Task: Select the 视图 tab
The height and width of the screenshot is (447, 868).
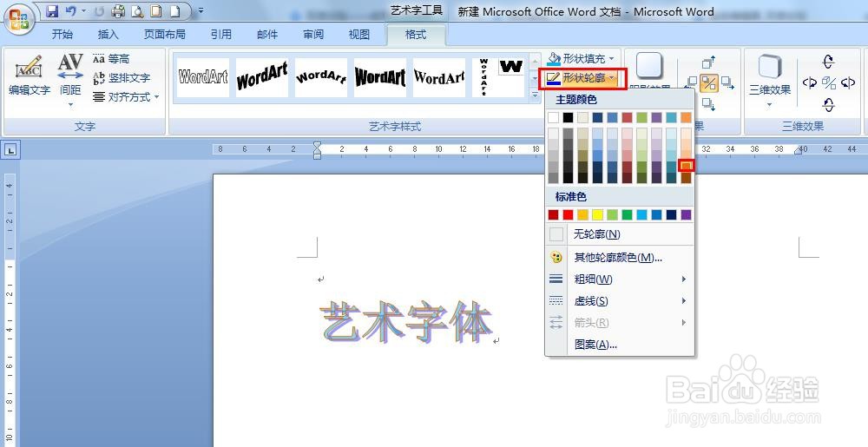Action: click(x=358, y=35)
